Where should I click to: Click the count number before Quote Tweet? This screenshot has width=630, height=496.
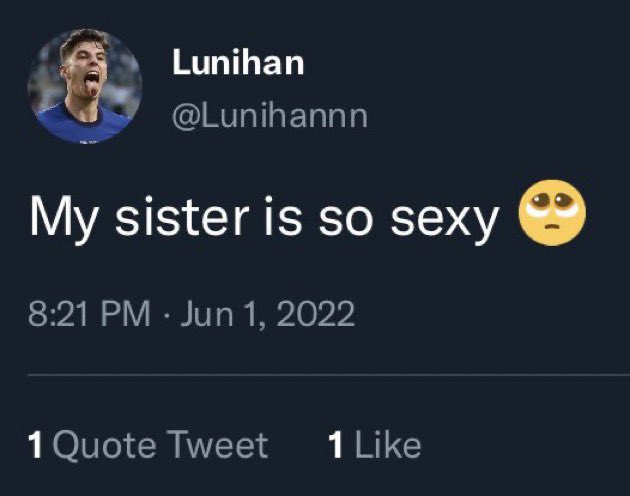pos(35,445)
